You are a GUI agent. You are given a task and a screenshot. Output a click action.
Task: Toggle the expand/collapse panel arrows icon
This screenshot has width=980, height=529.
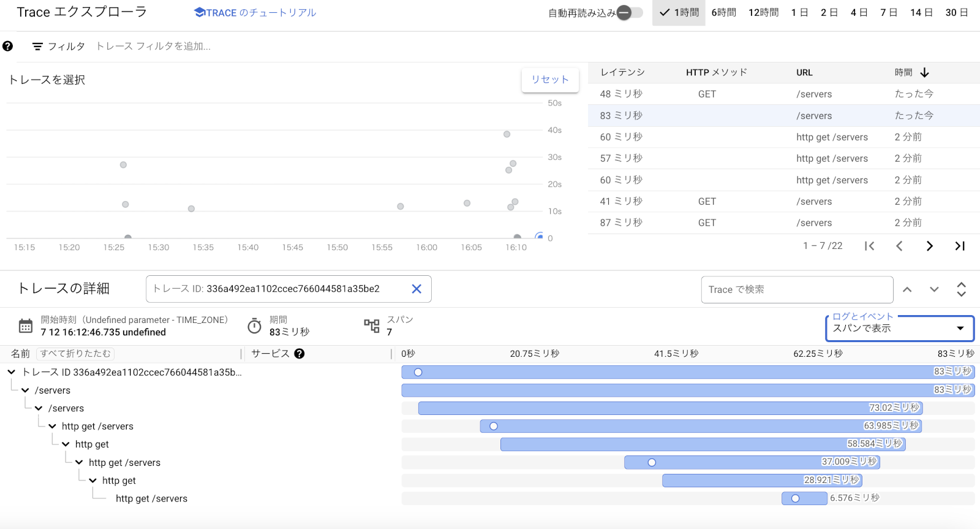[x=961, y=289]
